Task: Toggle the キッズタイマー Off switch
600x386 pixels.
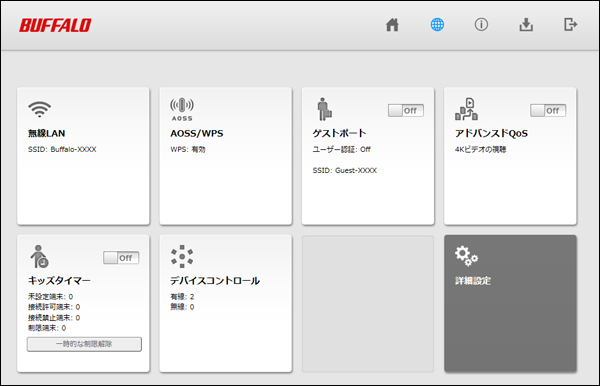Action: click(x=121, y=258)
